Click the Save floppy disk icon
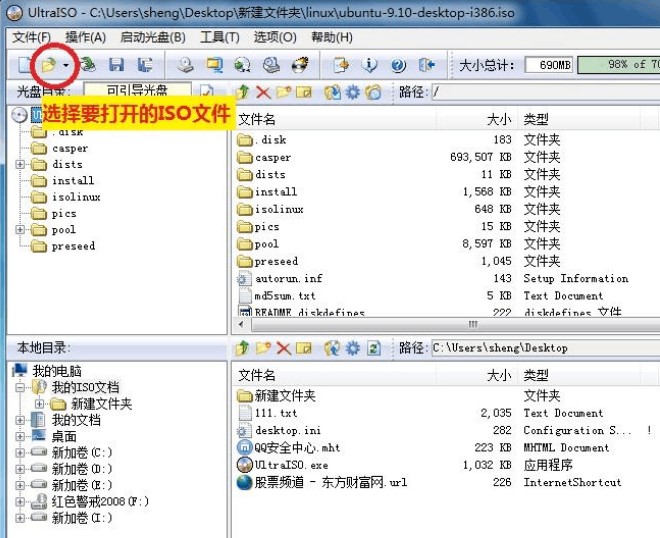 [x=117, y=65]
